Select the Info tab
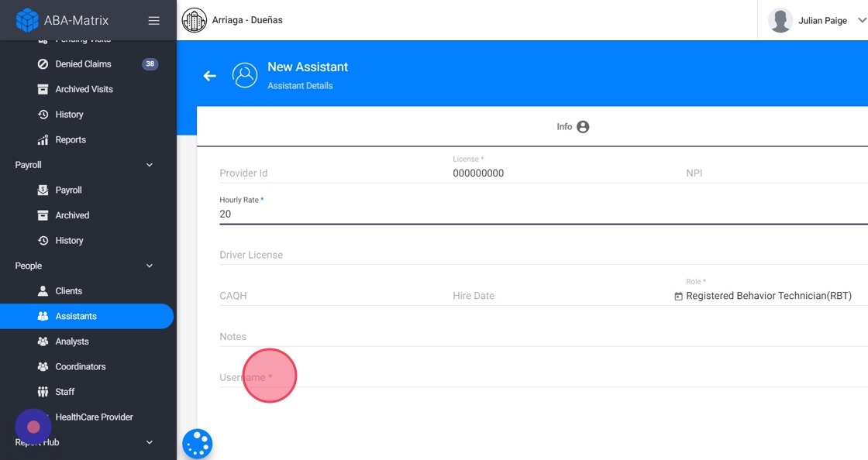 (565, 127)
